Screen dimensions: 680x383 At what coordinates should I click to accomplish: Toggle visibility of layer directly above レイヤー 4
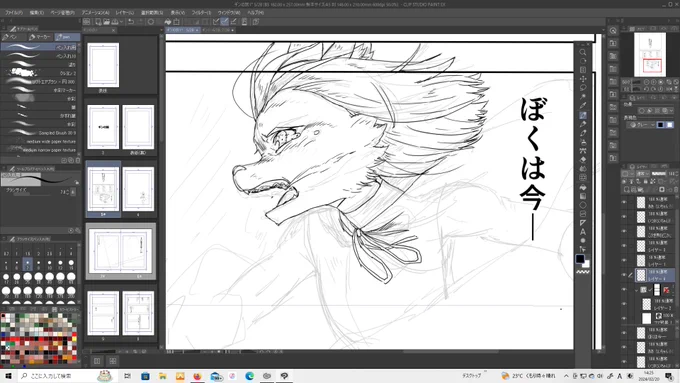[624, 260]
